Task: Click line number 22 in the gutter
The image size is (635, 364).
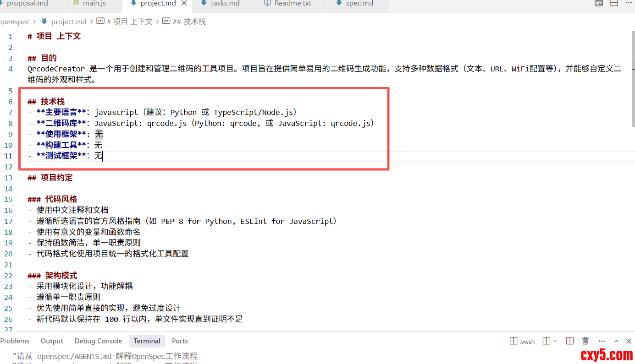Action: (x=8, y=276)
